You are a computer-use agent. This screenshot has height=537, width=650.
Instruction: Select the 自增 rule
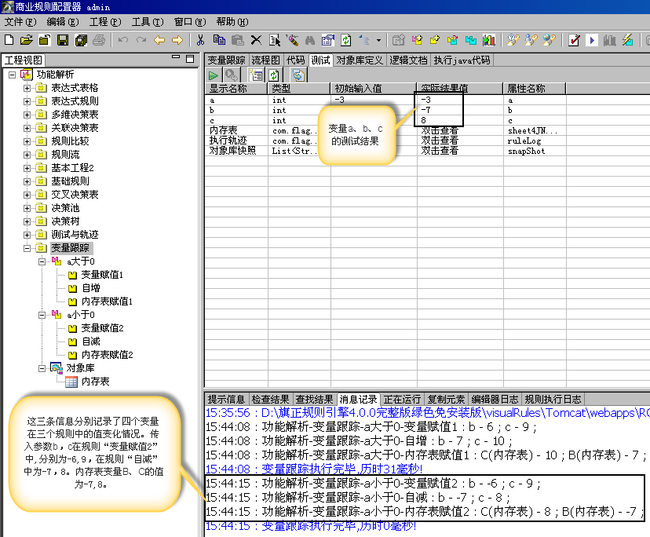(x=91, y=288)
